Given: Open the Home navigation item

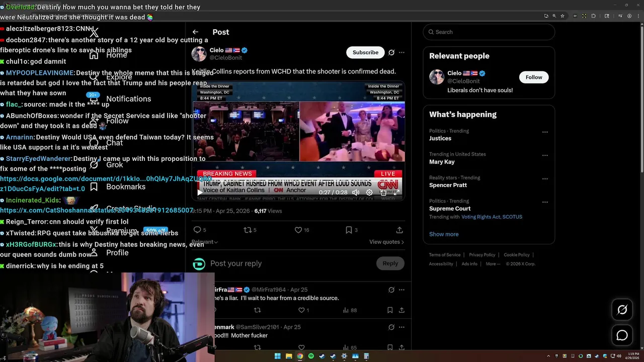Looking at the screenshot, I should pos(108,55).
